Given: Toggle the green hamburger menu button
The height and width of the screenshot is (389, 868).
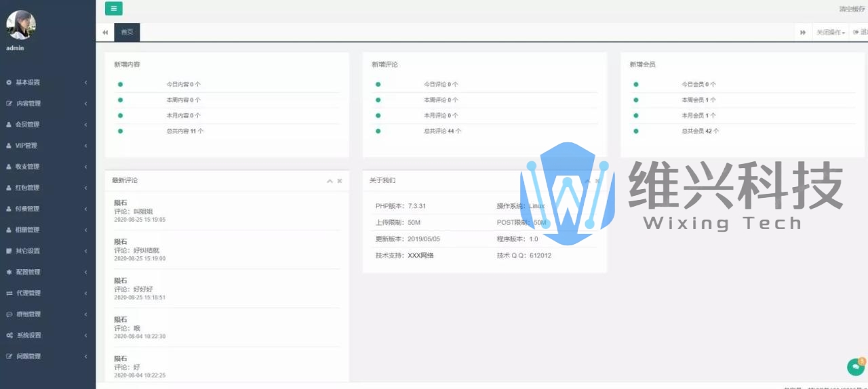Looking at the screenshot, I should point(113,9).
